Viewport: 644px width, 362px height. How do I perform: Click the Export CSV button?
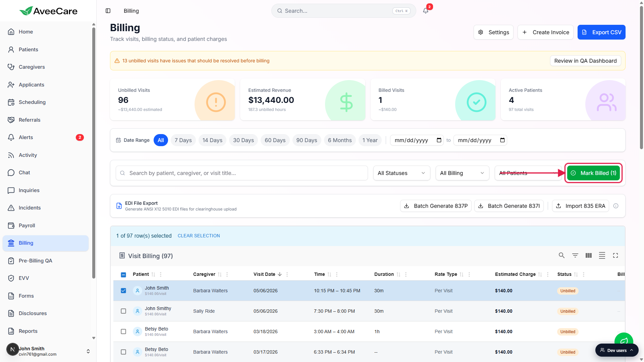[x=601, y=32]
